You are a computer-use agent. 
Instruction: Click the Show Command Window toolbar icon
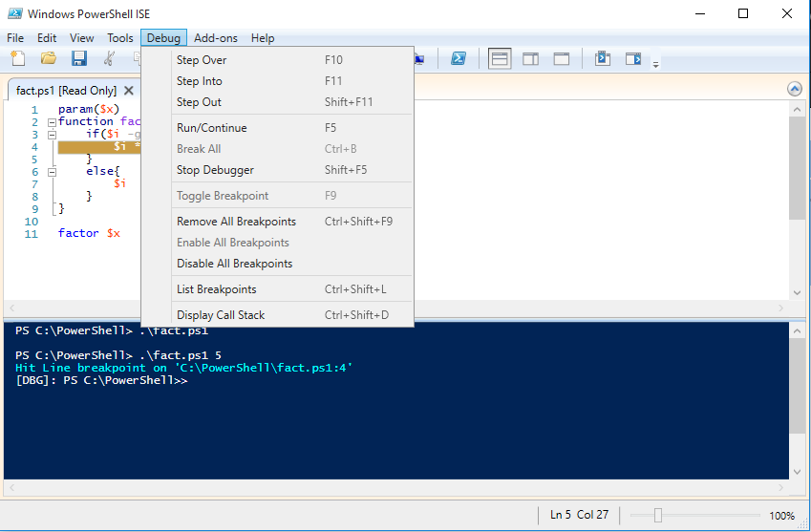tap(602, 59)
